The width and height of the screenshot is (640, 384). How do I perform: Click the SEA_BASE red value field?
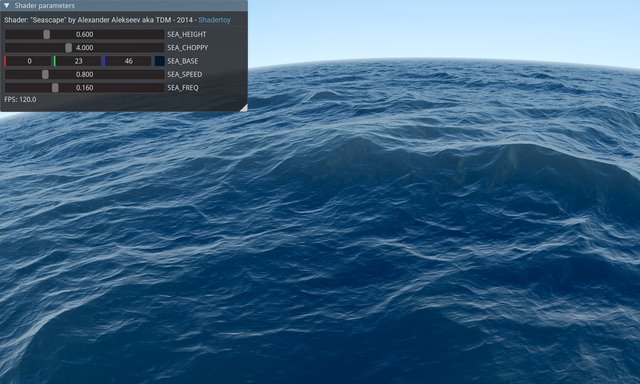[28, 61]
